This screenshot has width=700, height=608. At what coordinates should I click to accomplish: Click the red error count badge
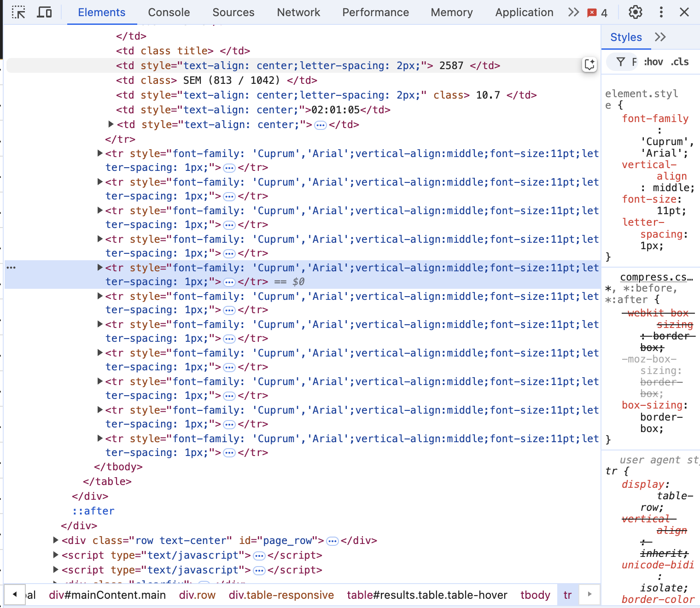597,13
